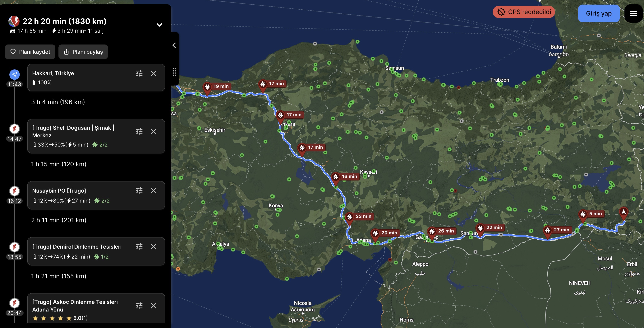The height and width of the screenshot is (328, 644).
Task: Click the Eskişehir city label
Action: pos(215,130)
